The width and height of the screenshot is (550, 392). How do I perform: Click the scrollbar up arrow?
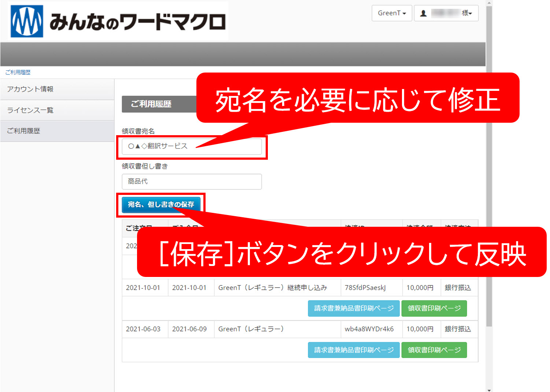(x=489, y=3)
